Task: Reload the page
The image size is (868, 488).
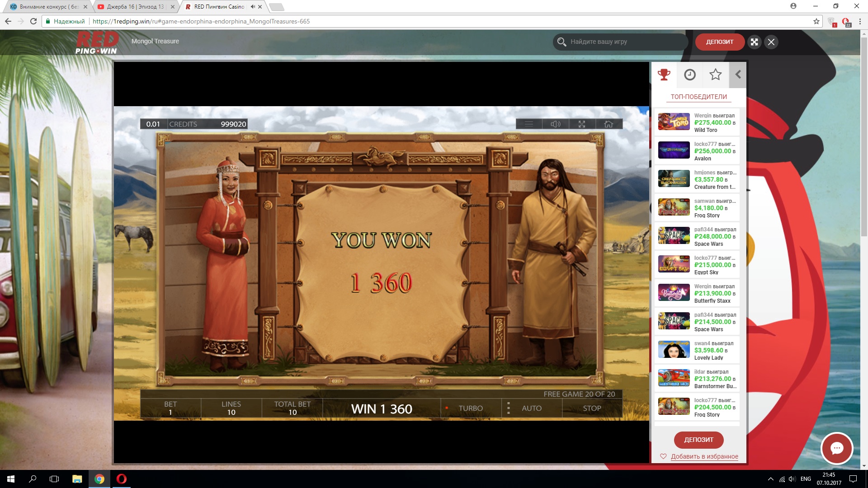Action: (x=33, y=21)
